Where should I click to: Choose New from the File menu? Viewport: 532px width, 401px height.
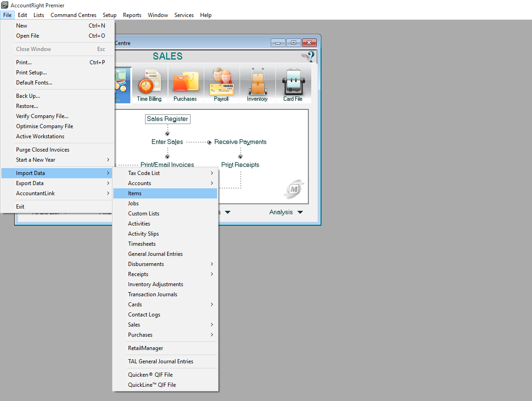pyautogui.click(x=57, y=26)
